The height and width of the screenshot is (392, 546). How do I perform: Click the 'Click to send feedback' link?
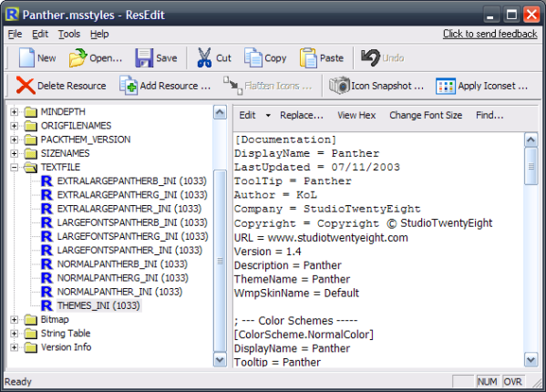pyautogui.click(x=489, y=34)
